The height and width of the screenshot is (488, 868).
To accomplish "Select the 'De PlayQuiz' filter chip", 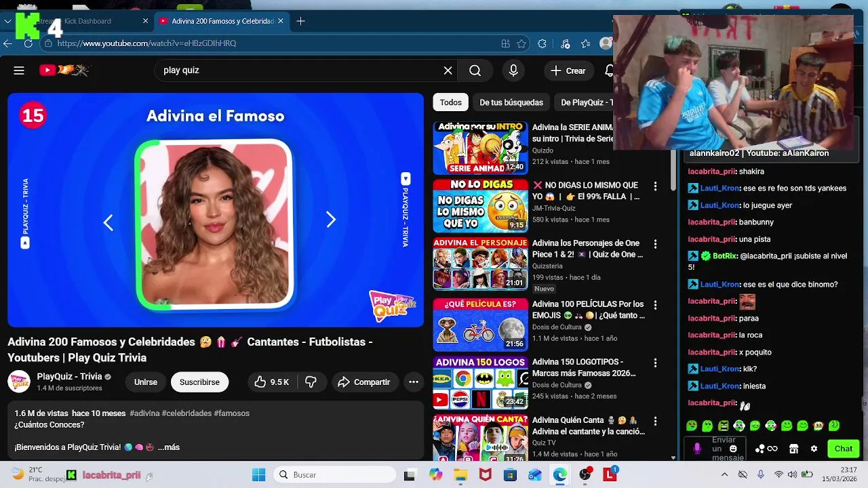I will coord(585,102).
